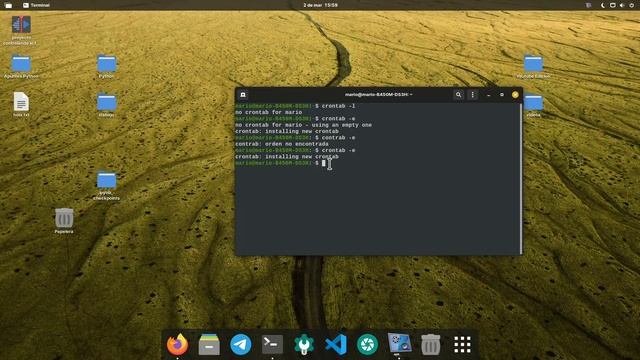Open the terminal three-dot menu
Image resolution: width=640 pixels, height=360 pixels.
point(473,95)
